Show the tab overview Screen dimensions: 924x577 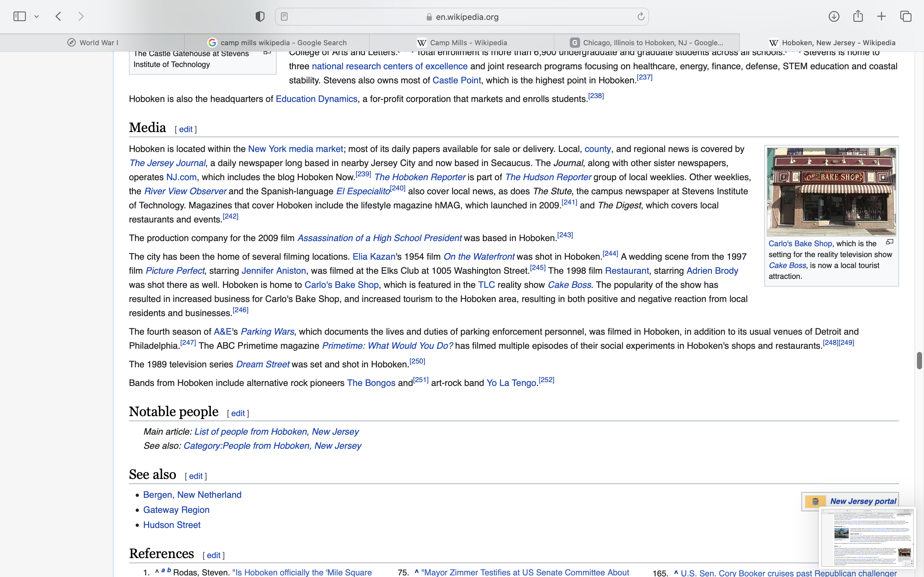(906, 16)
